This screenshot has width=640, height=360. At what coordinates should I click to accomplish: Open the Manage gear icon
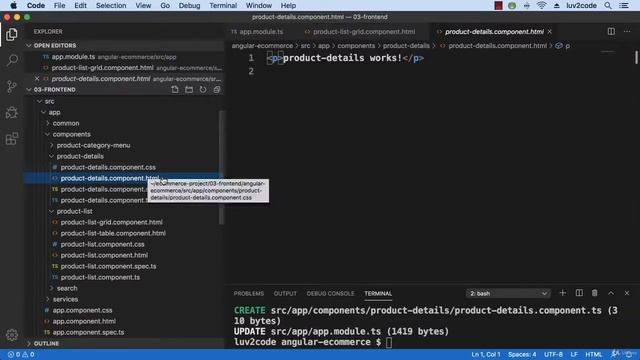pyautogui.click(x=11, y=335)
